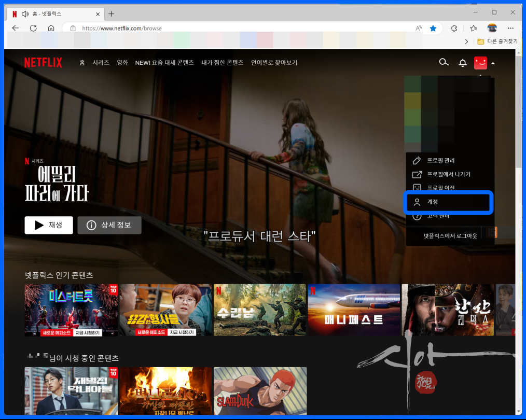Screen dimensions: 526x420
Task: Open NEW! 요즘 대세 콘텐츠
Action: pyautogui.click(x=164, y=63)
